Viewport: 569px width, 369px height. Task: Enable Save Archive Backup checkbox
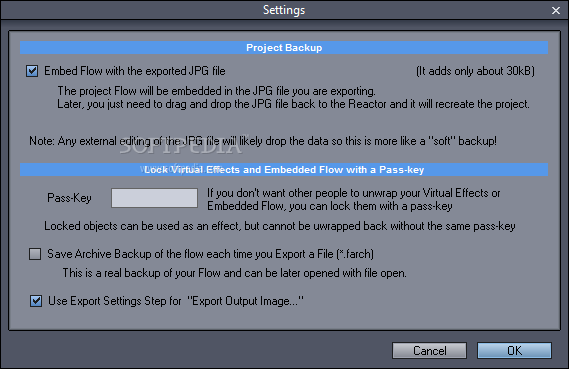pos(35,254)
